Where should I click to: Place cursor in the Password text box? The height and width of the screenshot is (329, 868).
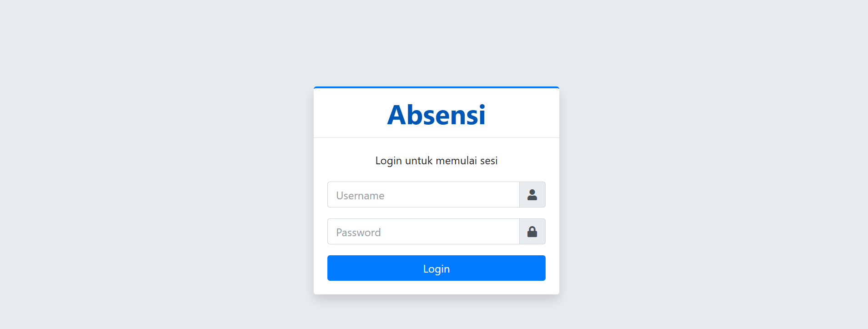(423, 232)
